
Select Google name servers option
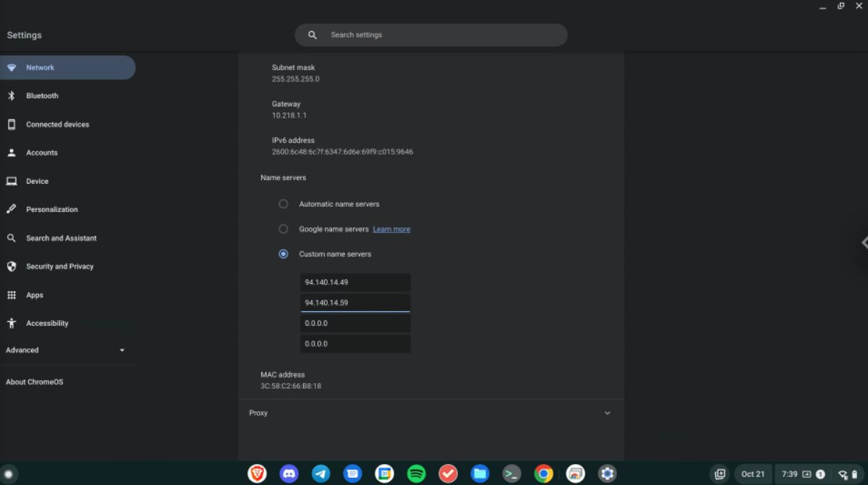tap(284, 229)
